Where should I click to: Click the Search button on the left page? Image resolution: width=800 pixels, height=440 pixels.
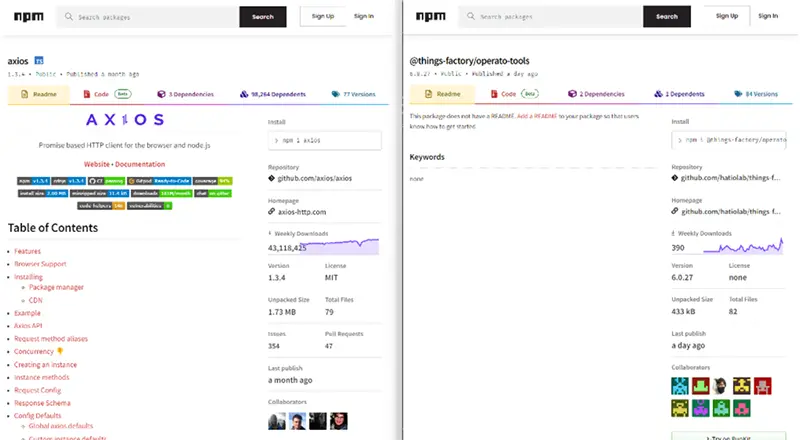point(263,17)
